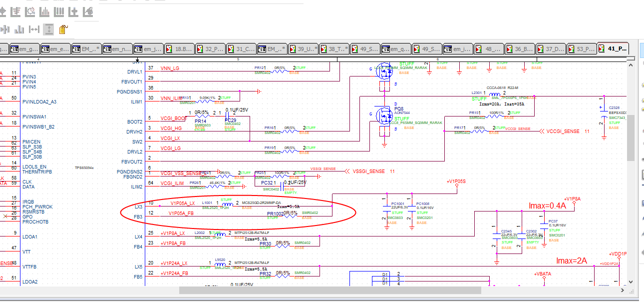644x302 pixels.
Task: Select the VCGI_ILIM net label
Action: coord(172,183)
